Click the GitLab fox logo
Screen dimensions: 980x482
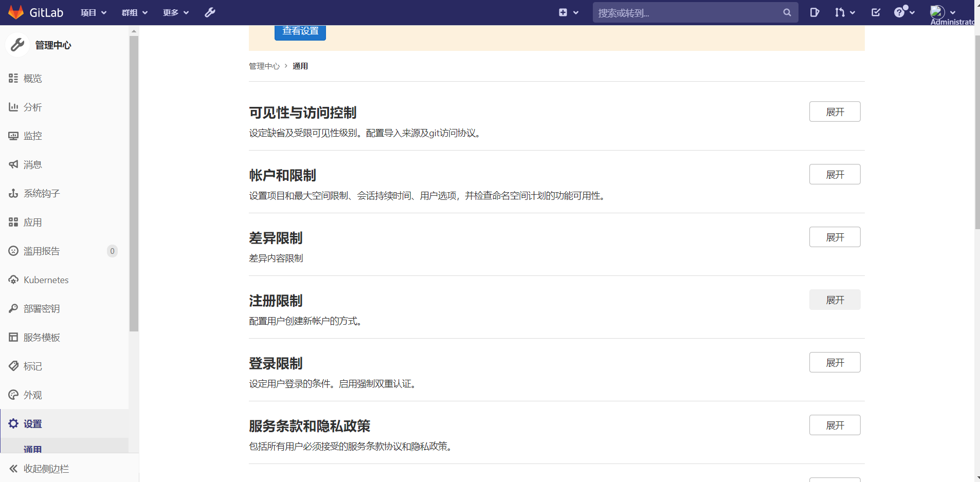point(16,12)
